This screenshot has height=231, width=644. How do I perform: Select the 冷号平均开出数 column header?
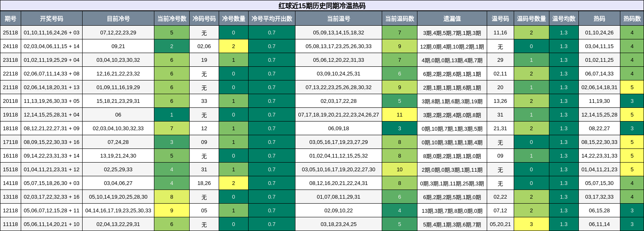272,19
